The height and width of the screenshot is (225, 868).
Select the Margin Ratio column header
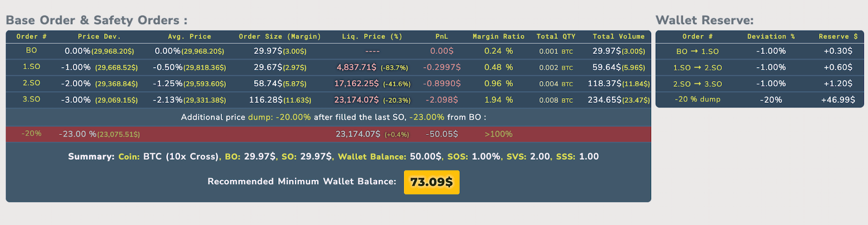(x=499, y=37)
